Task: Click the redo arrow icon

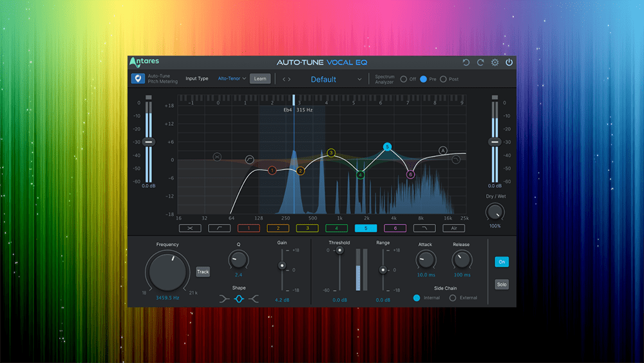Action: coord(480,63)
